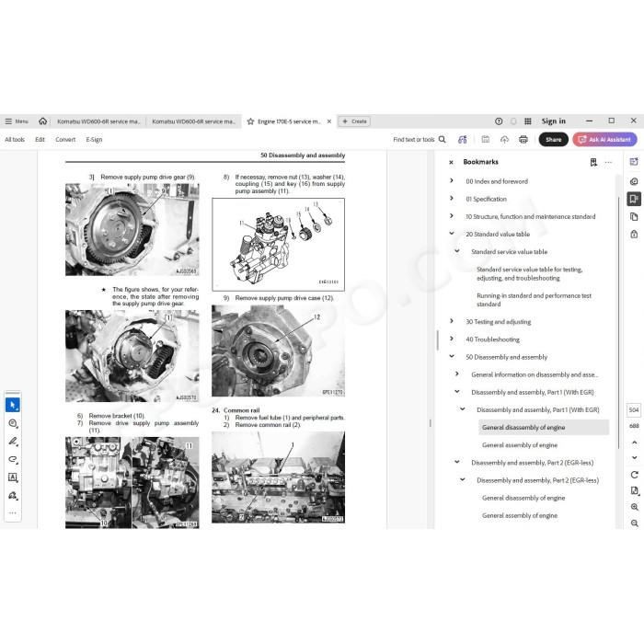Open the apps grid icon
This screenshot has height=644, width=644.
528,121
